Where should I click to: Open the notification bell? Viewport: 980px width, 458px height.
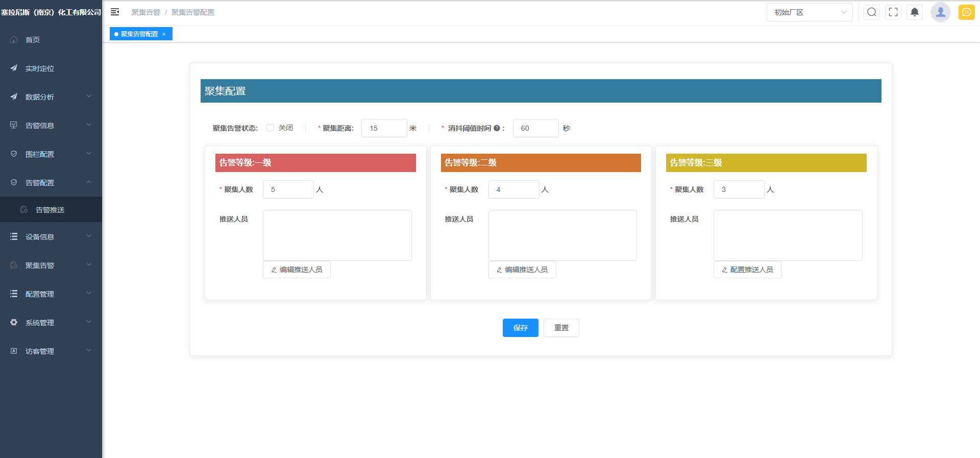(x=914, y=12)
